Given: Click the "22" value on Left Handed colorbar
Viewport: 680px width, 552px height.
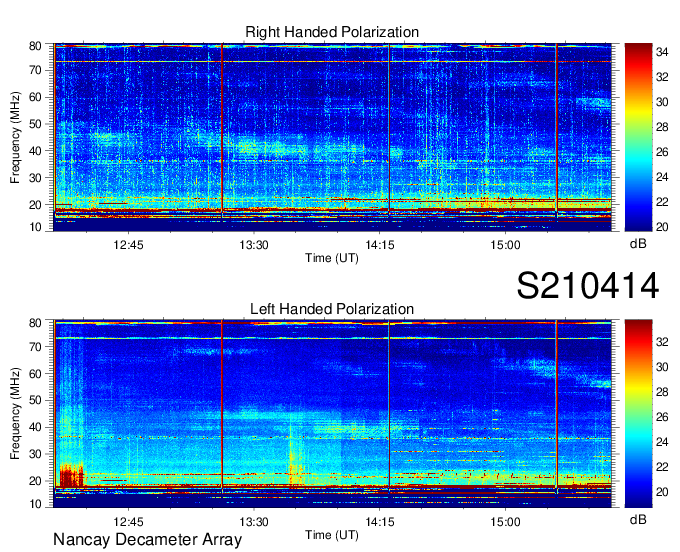Looking at the screenshot, I should (662, 467).
